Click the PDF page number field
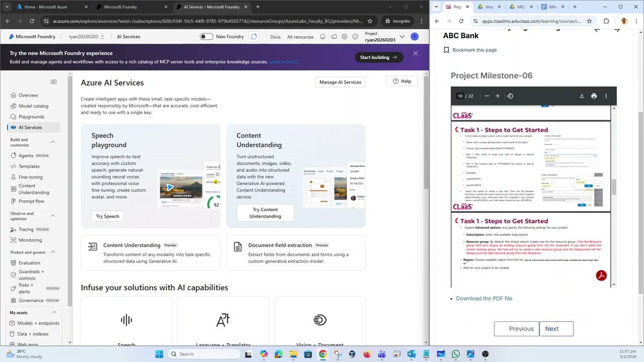This screenshot has height=362, width=644. [460, 96]
